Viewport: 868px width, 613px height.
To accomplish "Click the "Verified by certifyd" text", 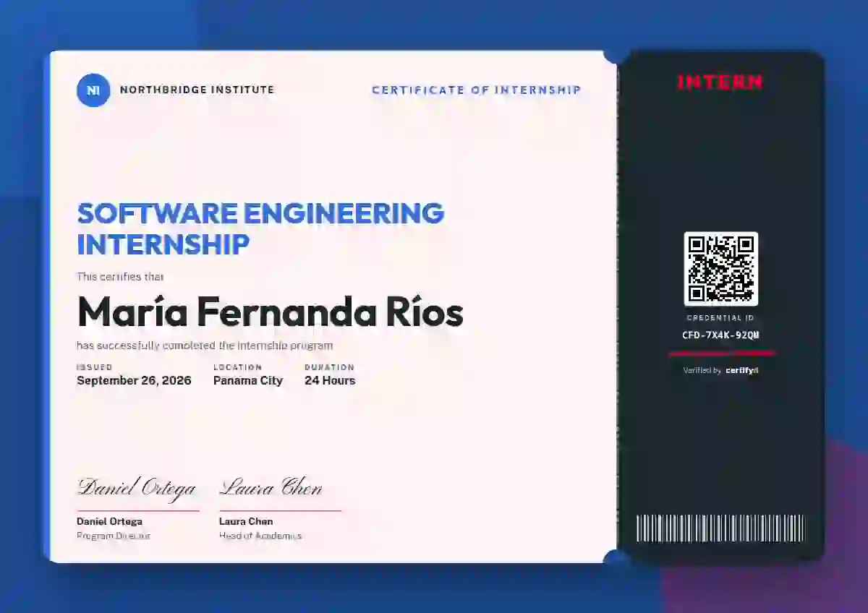I will point(720,370).
